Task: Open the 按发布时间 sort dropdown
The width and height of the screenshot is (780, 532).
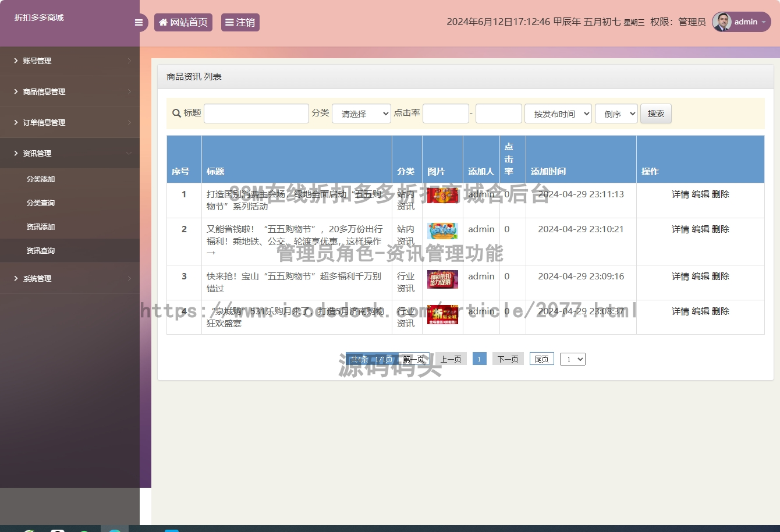Action: (558, 114)
